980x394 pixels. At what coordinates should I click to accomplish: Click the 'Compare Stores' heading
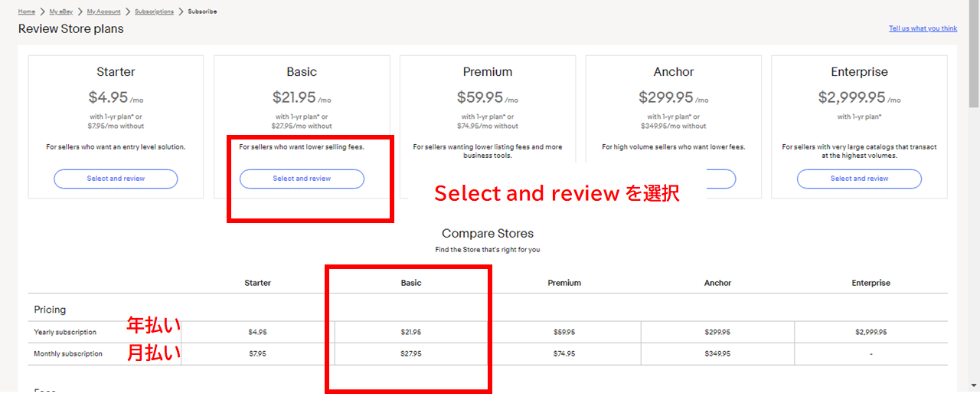(x=488, y=233)
